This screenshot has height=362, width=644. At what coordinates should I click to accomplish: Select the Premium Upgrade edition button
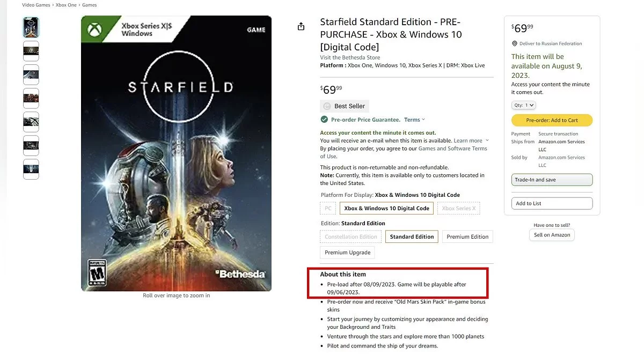[x=347, y=253]
